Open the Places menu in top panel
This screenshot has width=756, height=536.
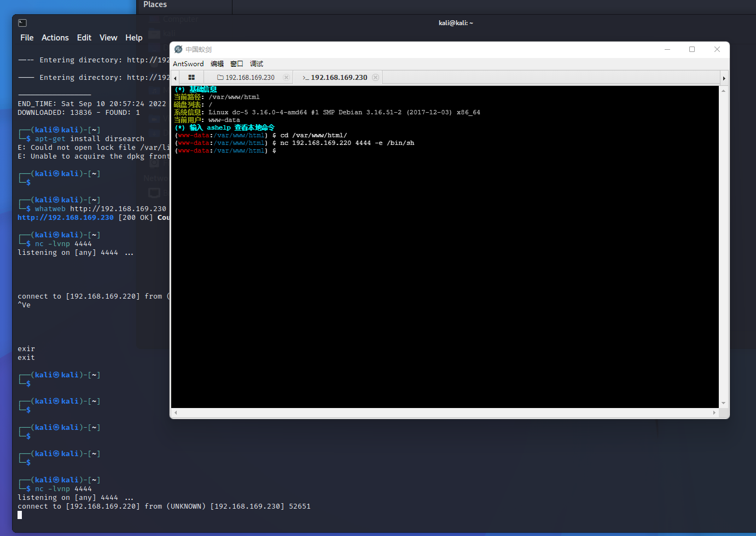click(155, 4)
